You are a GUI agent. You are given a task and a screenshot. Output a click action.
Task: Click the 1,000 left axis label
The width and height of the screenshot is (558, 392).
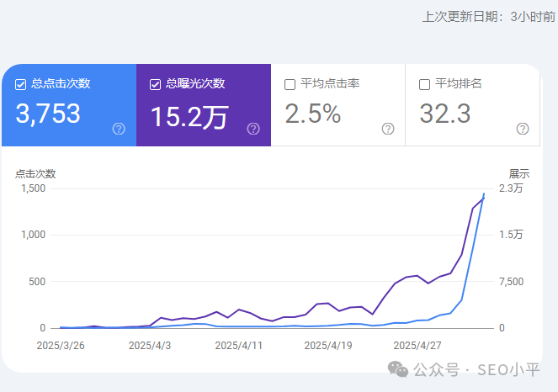[x=33, y=235]
